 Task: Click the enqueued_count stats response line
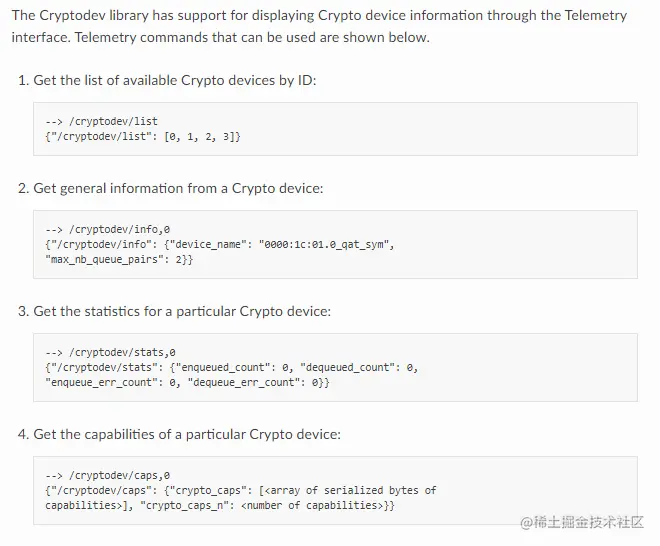click(x=231, y=367)
